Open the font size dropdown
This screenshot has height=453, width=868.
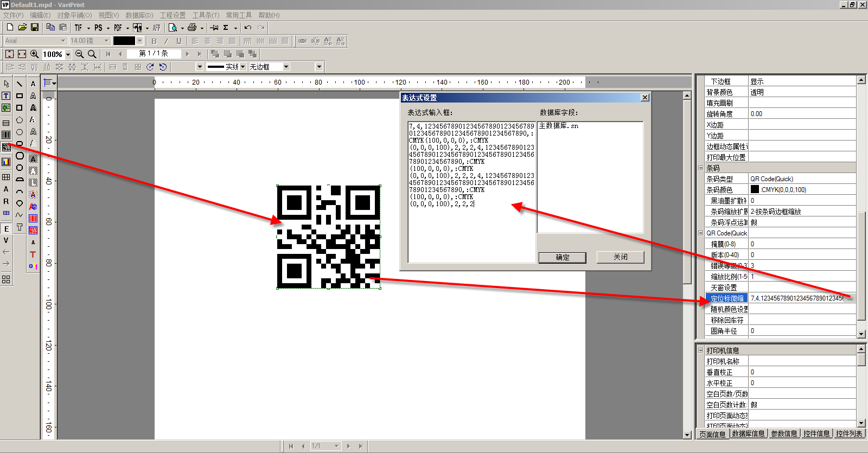pos(106,41)
